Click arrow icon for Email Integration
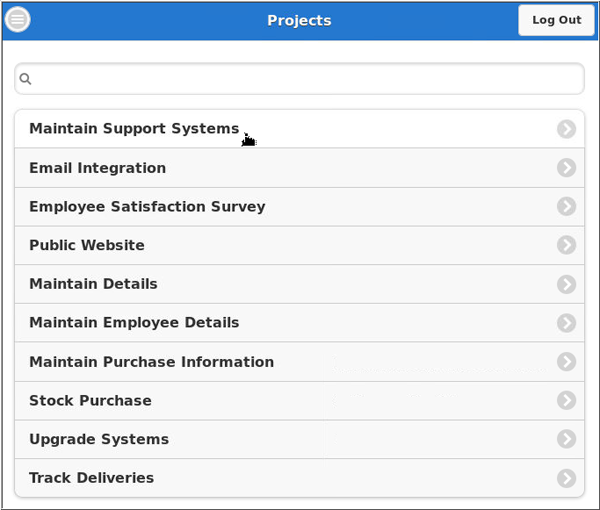 (x=566, y=168)
